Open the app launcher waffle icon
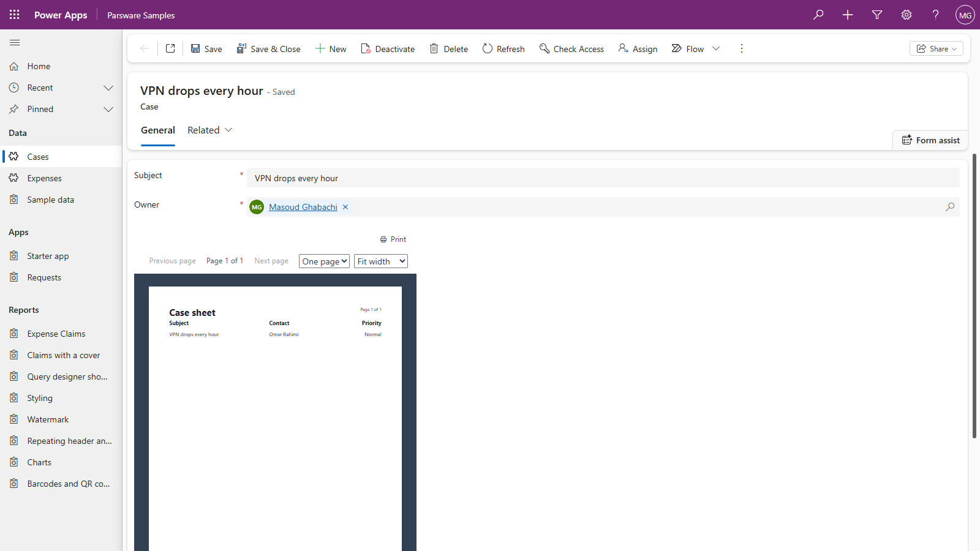This screenshot has width=980, height=551. pyautogui.click(x=15, y=15)
